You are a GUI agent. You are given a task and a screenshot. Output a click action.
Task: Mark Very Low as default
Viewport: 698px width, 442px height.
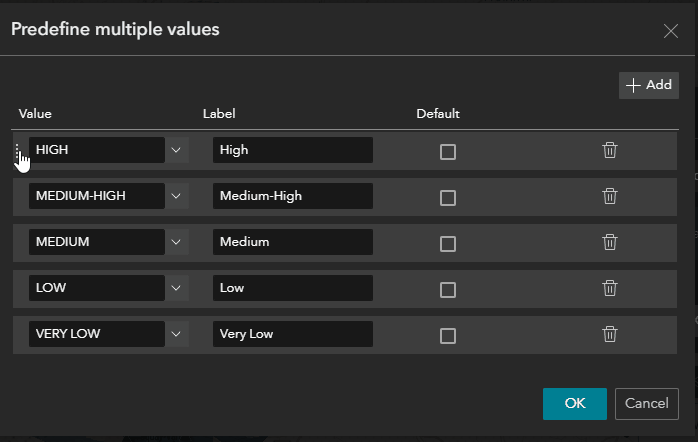click(448, 335)
